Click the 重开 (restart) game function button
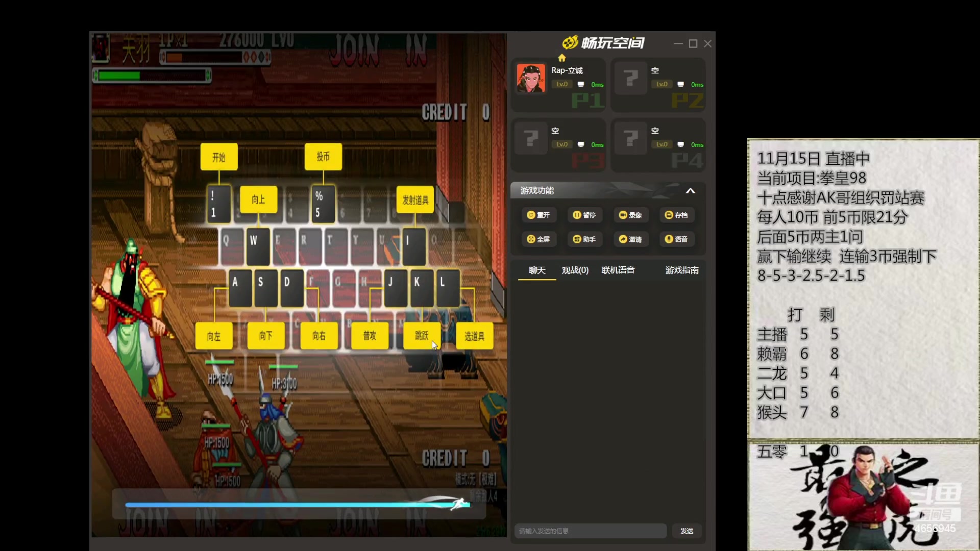The image size is (980, 551). point(538,215)
